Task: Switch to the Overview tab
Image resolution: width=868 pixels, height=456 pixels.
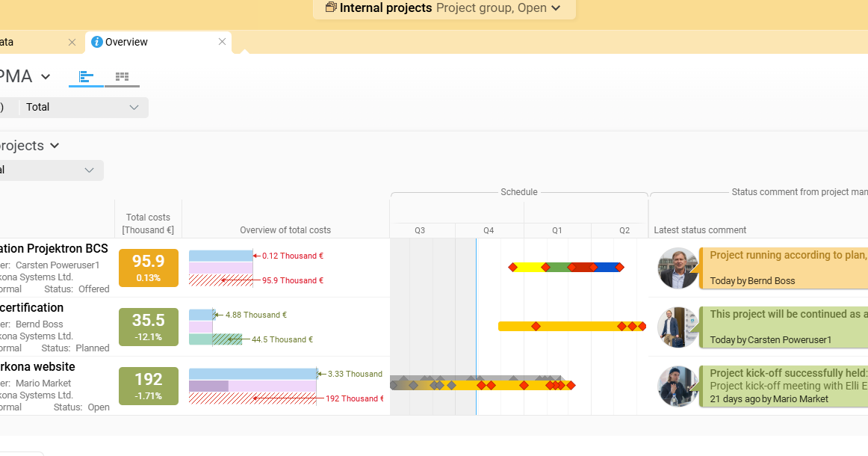Action: coord(126,42)
